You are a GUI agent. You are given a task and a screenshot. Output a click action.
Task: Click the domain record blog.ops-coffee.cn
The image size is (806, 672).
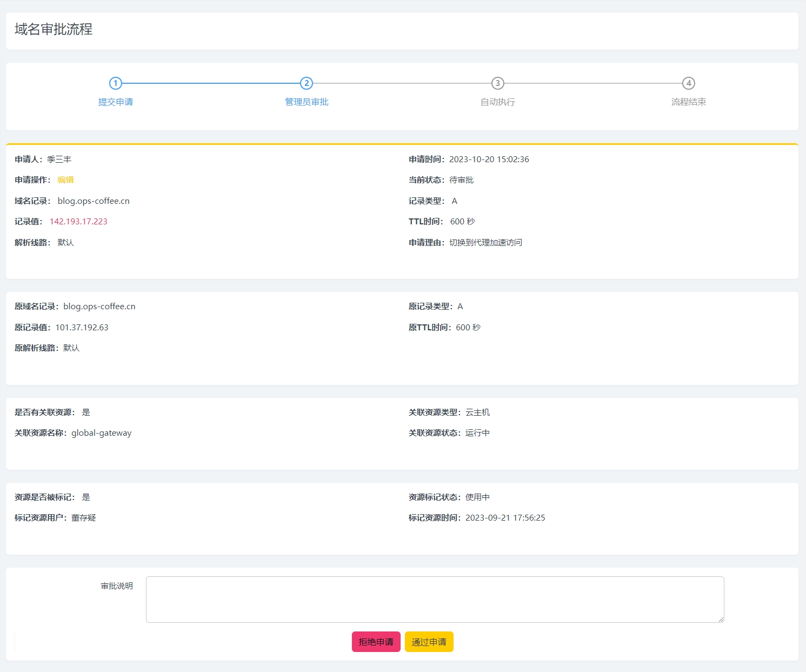(94, 201)
